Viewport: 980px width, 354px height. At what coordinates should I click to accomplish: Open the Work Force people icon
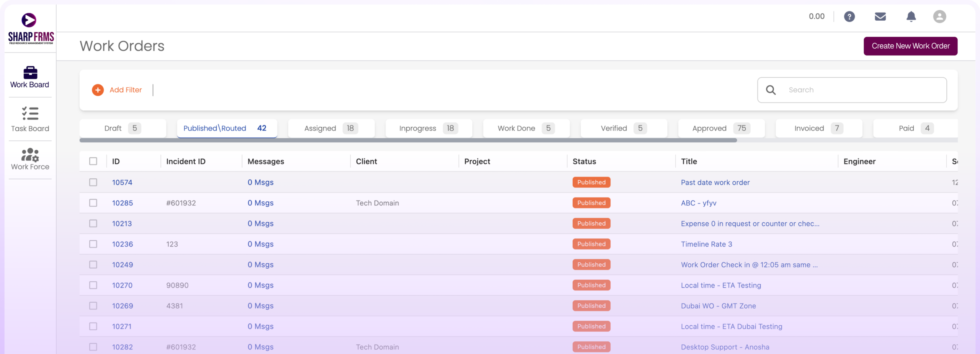[30, 155]
